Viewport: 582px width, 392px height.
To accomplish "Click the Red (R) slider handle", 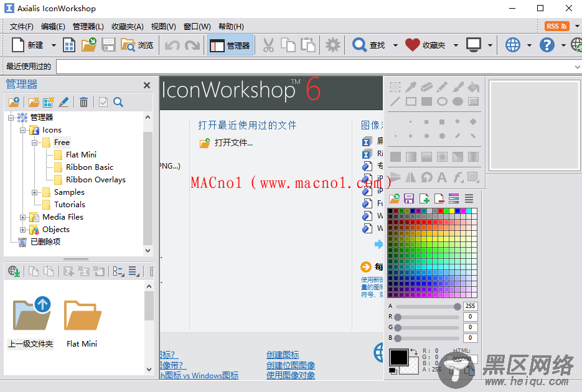I will pyautogui.click(x=398, y=317).
